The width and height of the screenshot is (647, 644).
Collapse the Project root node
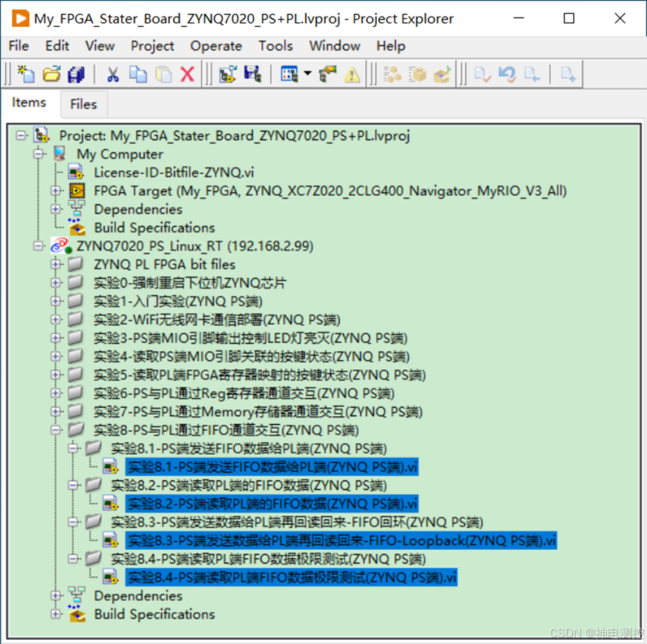point(21,135)
